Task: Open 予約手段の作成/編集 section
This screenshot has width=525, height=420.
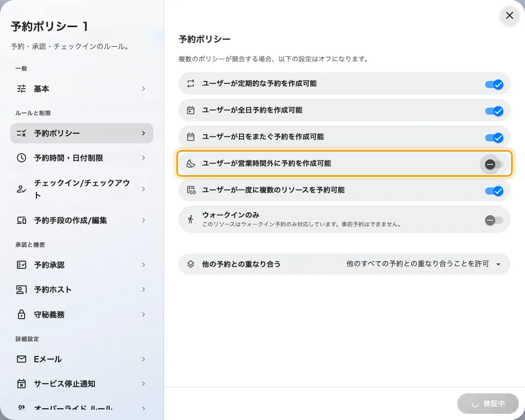Action: click(x=82, y=220)
